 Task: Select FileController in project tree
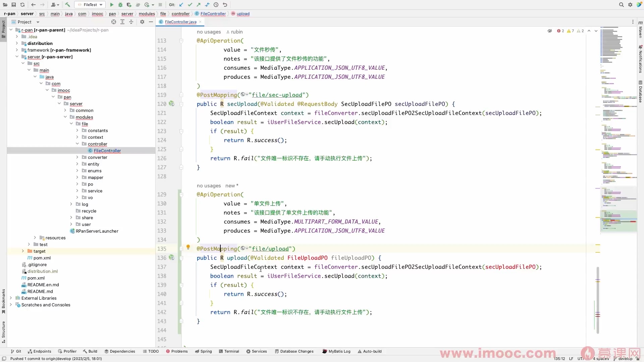tap(107, 150)
